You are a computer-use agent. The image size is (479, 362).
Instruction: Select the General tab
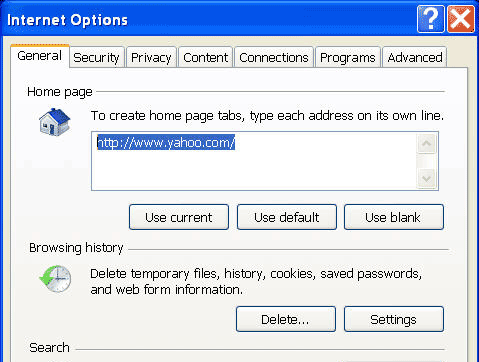tap(40, 56)
